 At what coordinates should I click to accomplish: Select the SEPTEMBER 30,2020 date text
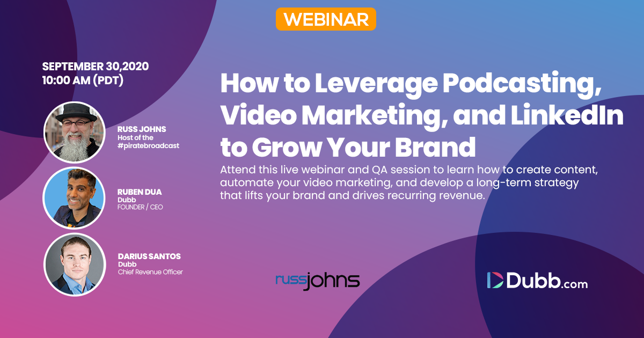point(96,67)
